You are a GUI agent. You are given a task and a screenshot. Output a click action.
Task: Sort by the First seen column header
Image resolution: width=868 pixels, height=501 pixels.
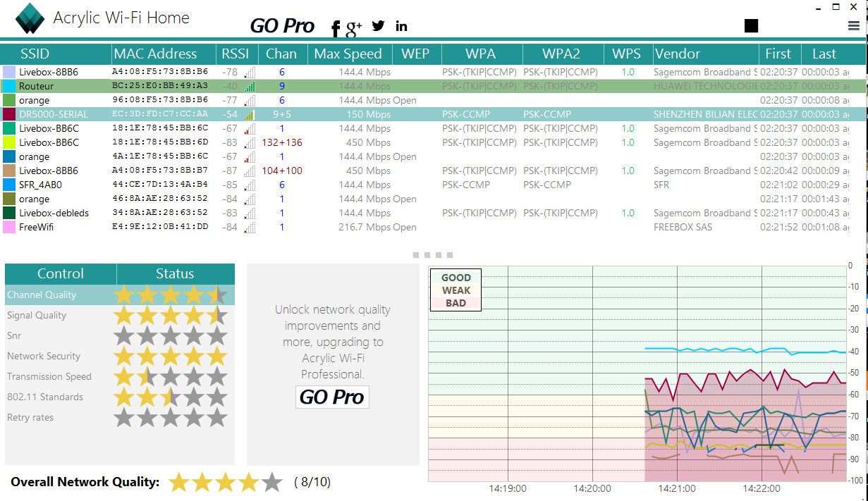pos(778,54)
